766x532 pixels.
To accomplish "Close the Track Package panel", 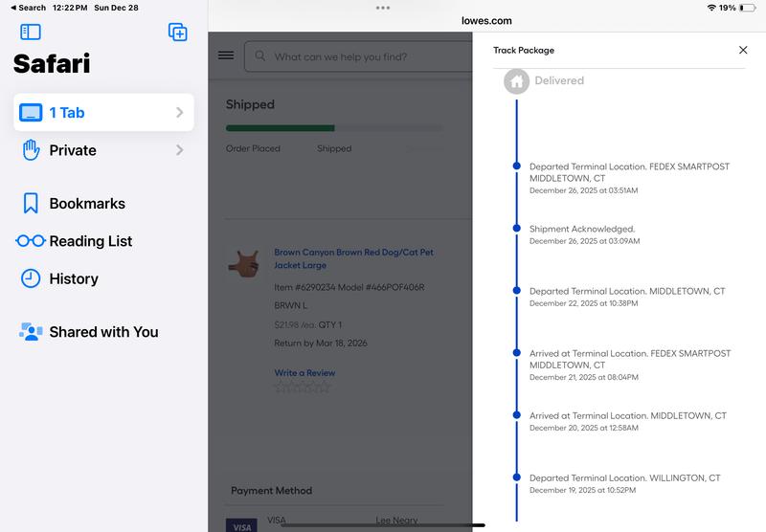I will click(742, 50).
